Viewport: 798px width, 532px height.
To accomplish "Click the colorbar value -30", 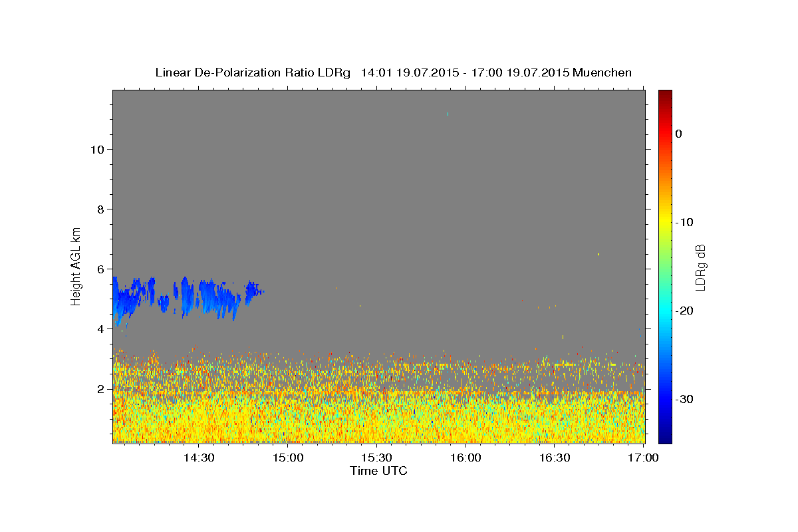I will click(x=686, y=399).
